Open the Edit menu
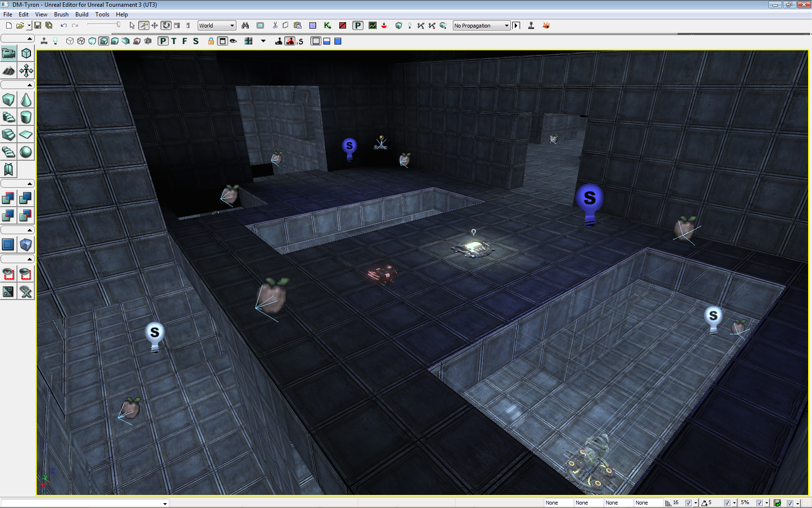The height and width of the screenshot is (508, 812). 24,15
